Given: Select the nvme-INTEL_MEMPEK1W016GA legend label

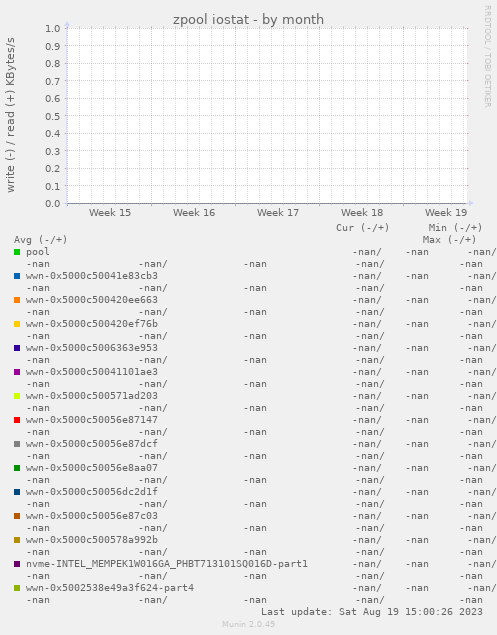Looking at the screenshot, I should [167, 564].
